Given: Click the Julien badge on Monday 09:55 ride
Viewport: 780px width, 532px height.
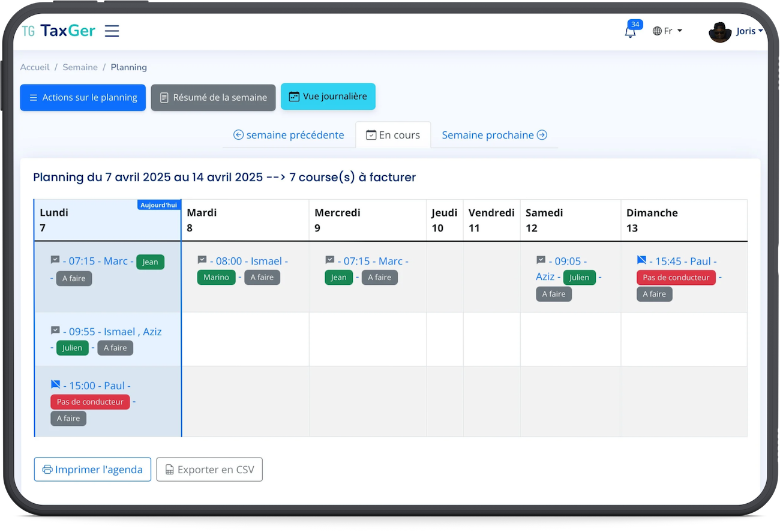Looking at the screenshot, I should pos(73,348).
